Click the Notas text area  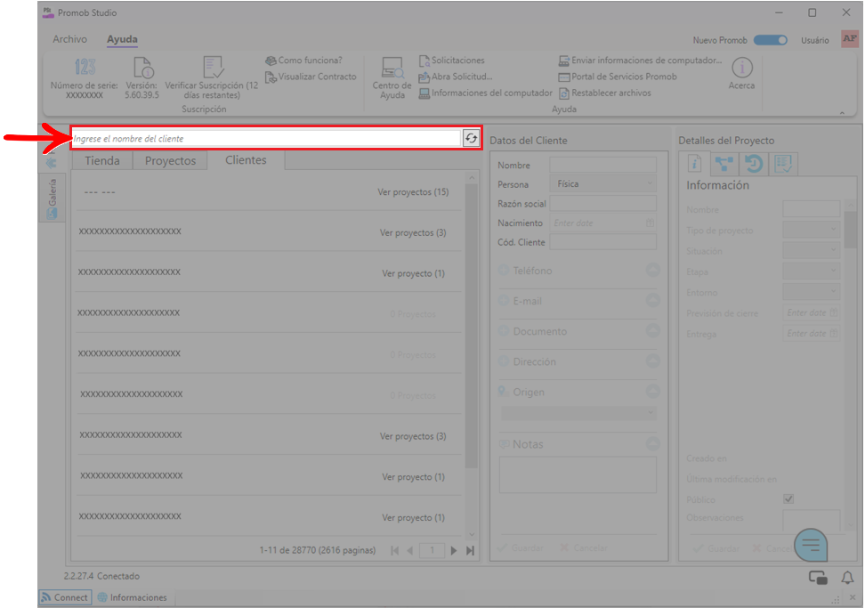[x=578, y=474]
